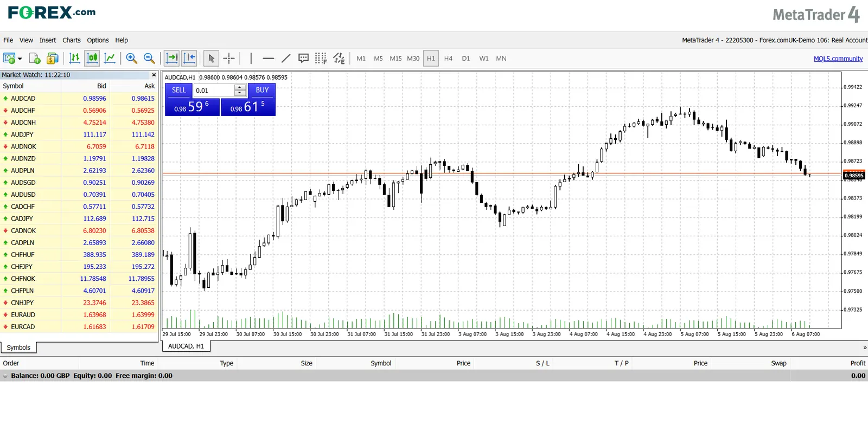Viewport: 868px width, 444px height.
Task: Select AUDUSD symbol in Market Watch
Action: tap(23, 195)
